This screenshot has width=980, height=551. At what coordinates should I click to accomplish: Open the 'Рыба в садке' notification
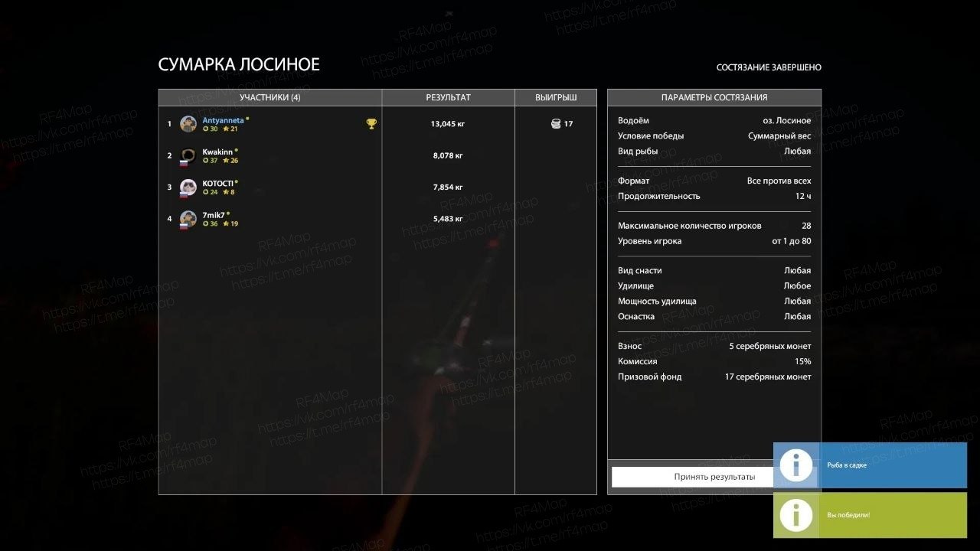point(870,465)
